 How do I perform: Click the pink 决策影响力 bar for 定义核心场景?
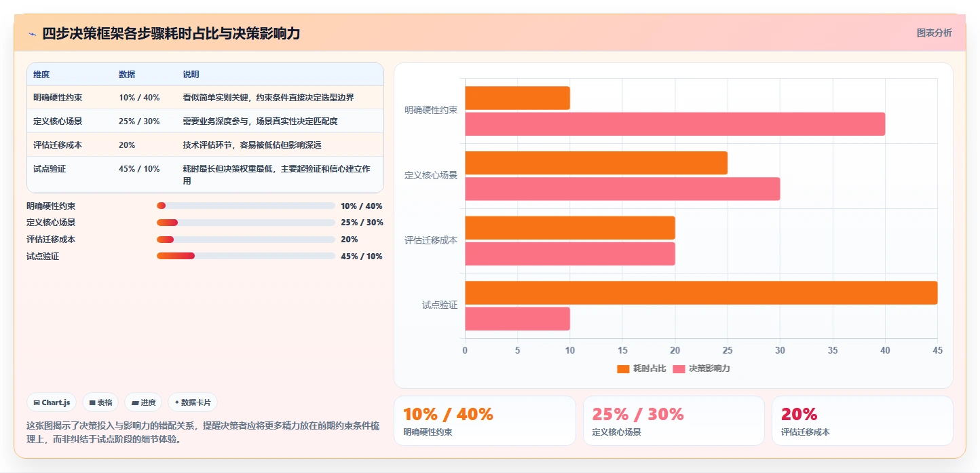pos(622,189)
